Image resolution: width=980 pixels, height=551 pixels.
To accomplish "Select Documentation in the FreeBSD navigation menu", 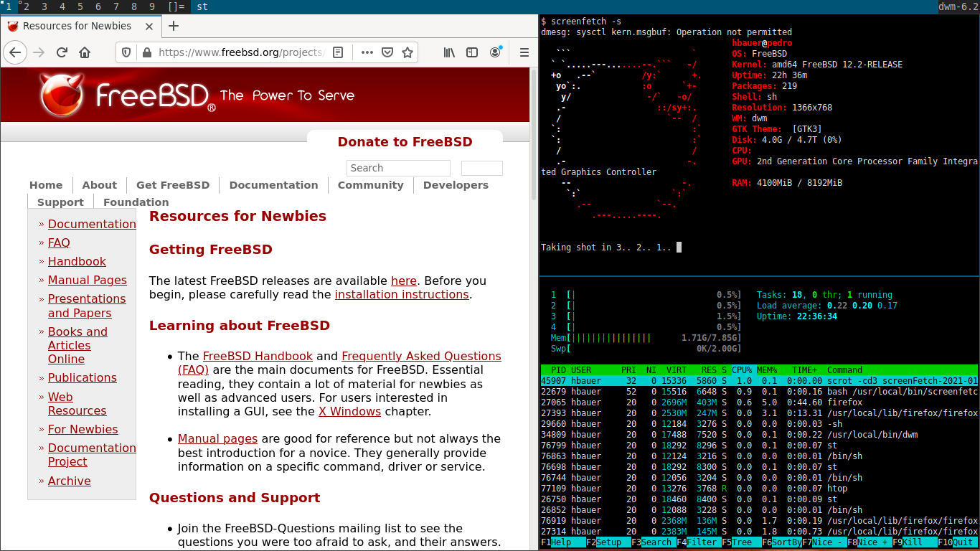I will coord(273,185).
